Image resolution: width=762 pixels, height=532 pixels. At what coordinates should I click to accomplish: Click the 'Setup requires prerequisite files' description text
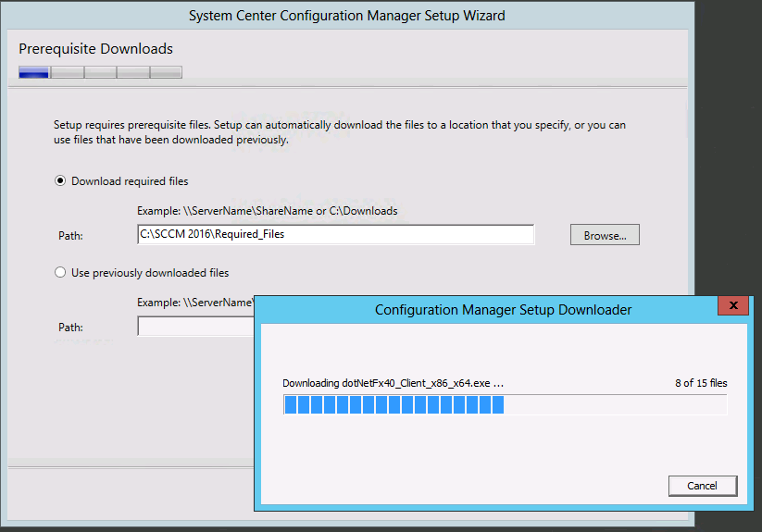[x=340, y=132]
